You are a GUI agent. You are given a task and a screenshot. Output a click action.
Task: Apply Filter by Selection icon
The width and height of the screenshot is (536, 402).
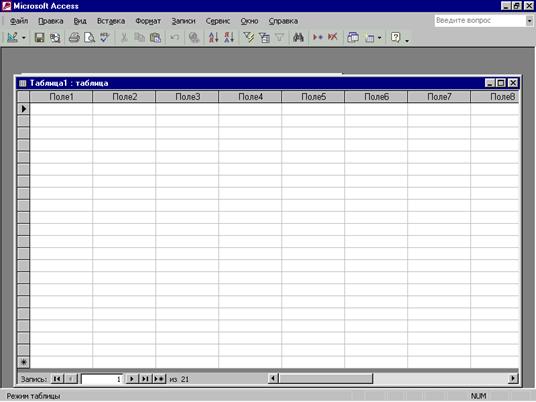249,37
